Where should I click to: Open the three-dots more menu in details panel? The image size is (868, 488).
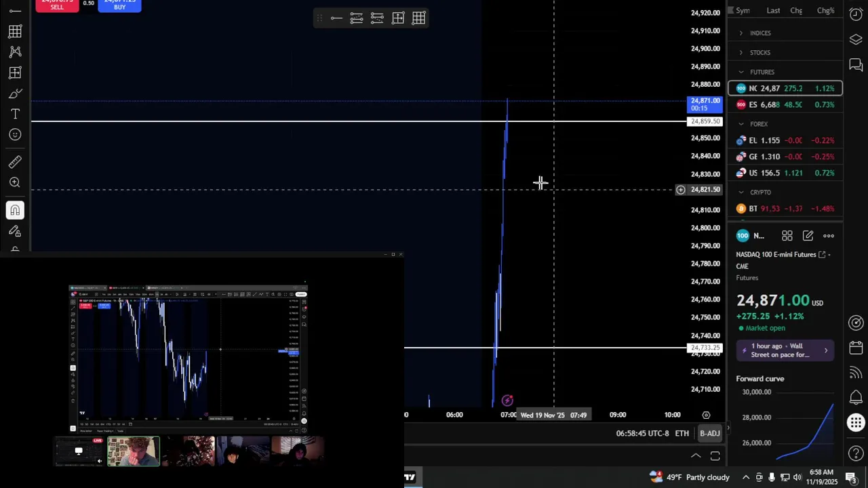tap(829, 236)
